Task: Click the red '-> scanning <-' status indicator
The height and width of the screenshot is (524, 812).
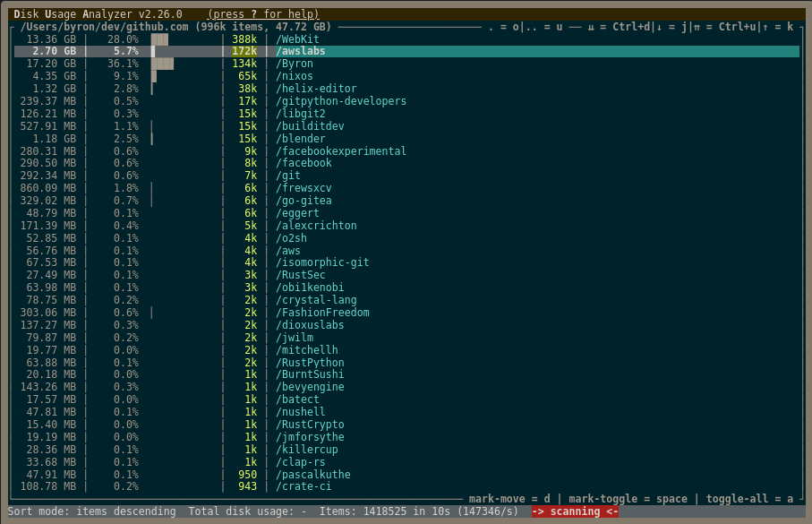Action: (575, 511)
